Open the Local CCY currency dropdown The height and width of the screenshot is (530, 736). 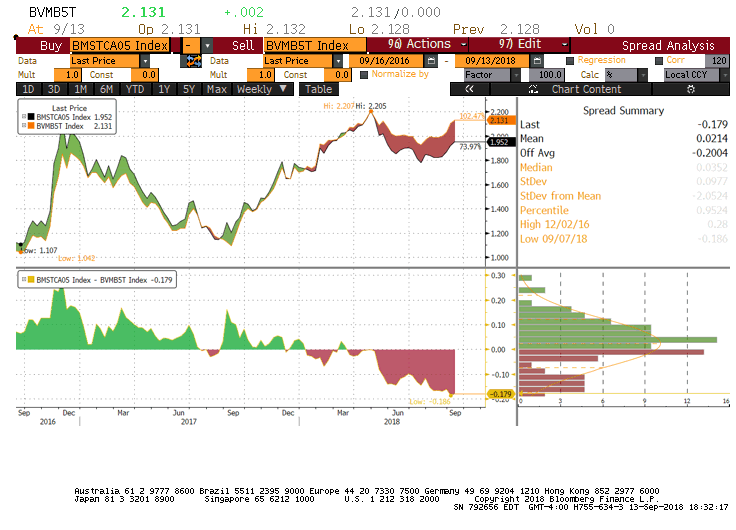(725, 75)
